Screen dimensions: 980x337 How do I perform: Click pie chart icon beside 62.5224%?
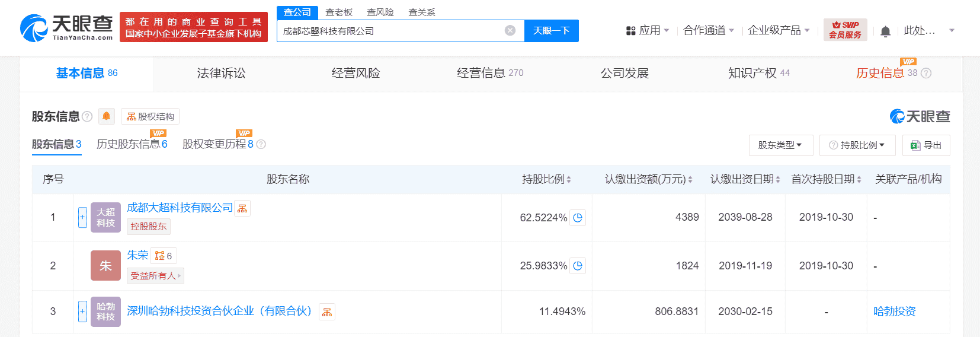pos(578,218)
